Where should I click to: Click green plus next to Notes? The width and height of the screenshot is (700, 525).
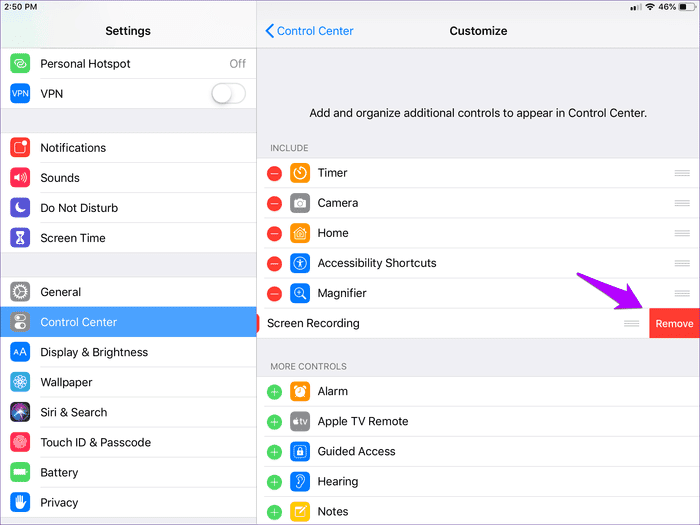click(274, 511)
